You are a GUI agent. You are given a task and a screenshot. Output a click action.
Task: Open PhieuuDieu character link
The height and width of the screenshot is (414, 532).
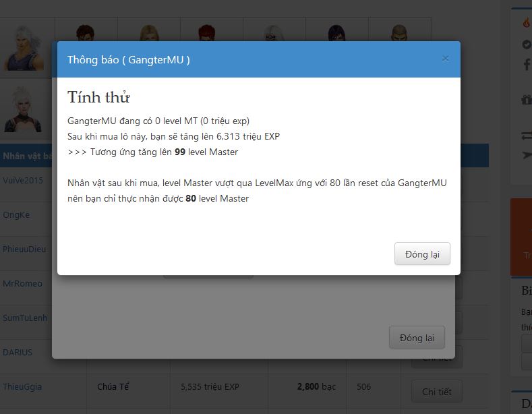coord(24,249)
